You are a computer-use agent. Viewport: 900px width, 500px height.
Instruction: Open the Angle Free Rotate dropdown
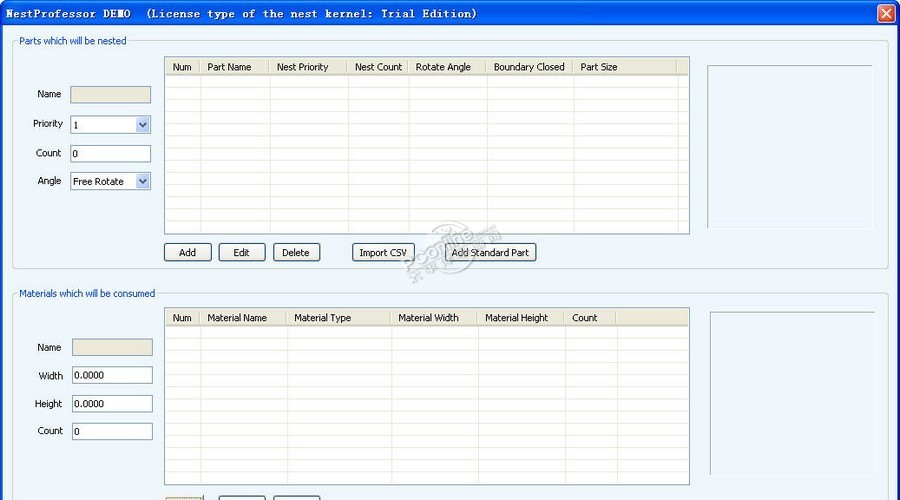[x=143, y=181]
